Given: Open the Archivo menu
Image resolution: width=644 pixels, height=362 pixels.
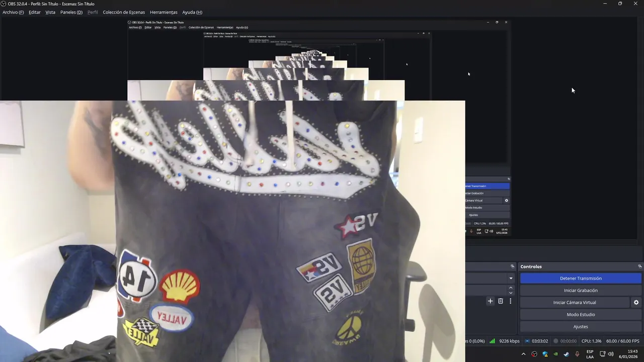Looking at the screenshot, I should coord(13,12).
